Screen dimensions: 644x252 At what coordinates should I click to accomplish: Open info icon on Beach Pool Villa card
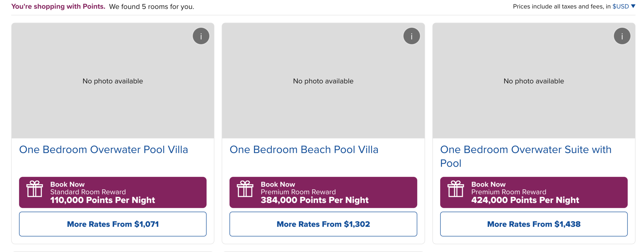click(x=412, y=36)
